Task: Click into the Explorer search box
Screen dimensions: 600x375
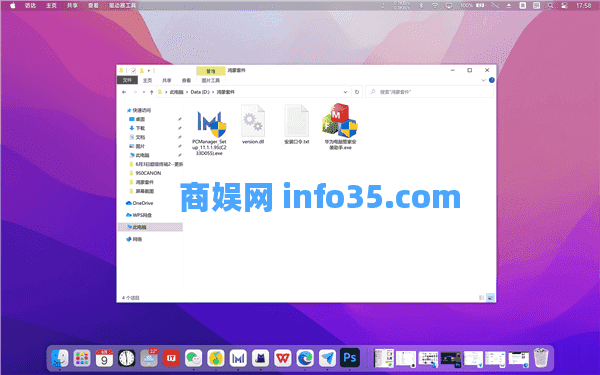Action: coord(429,92)
